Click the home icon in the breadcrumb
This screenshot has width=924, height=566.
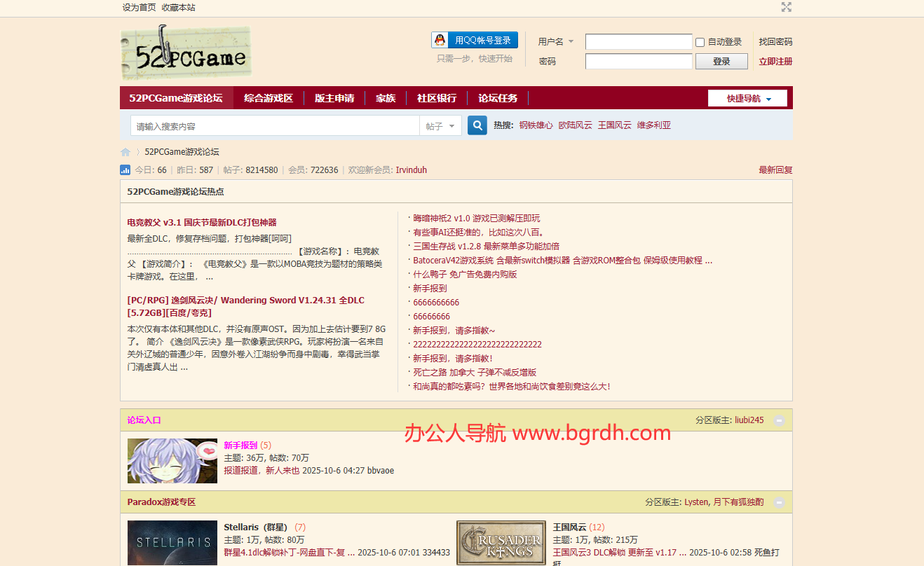click(x=125, y=151)
